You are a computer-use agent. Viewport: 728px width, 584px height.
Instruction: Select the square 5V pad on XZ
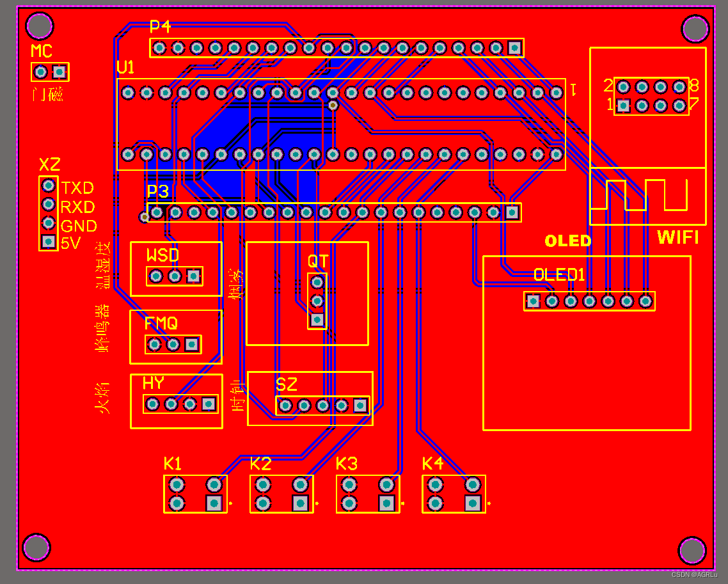(48, 241)
